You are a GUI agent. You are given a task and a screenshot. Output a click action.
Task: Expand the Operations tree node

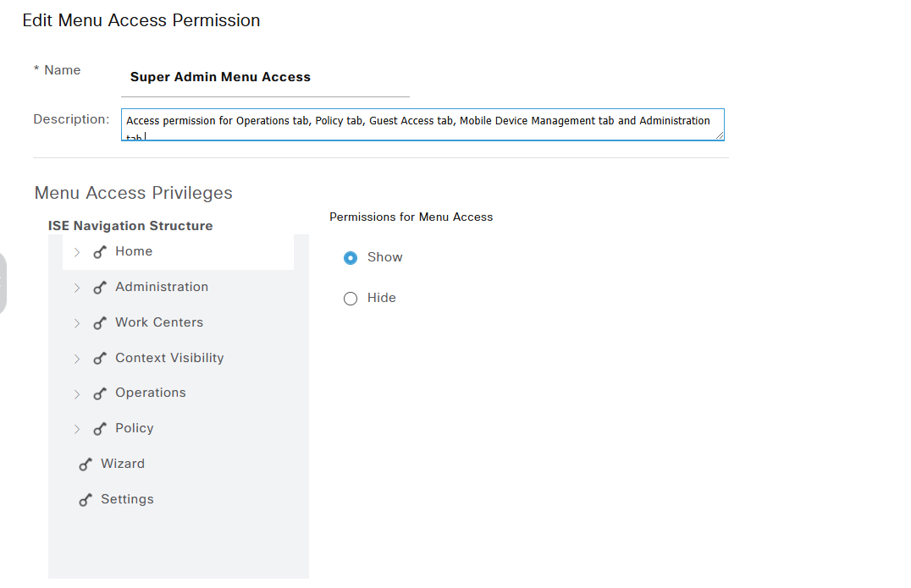tap(77, 393)
